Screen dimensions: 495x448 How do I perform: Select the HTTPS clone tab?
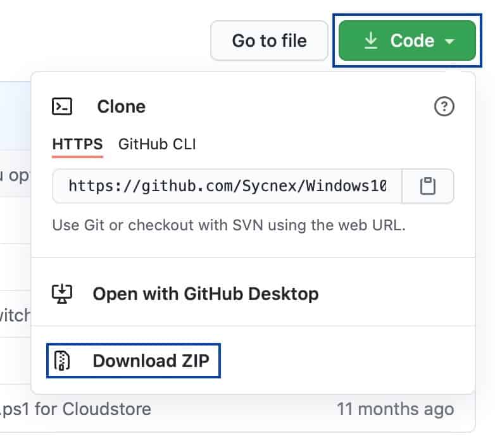tap(77, 144)
